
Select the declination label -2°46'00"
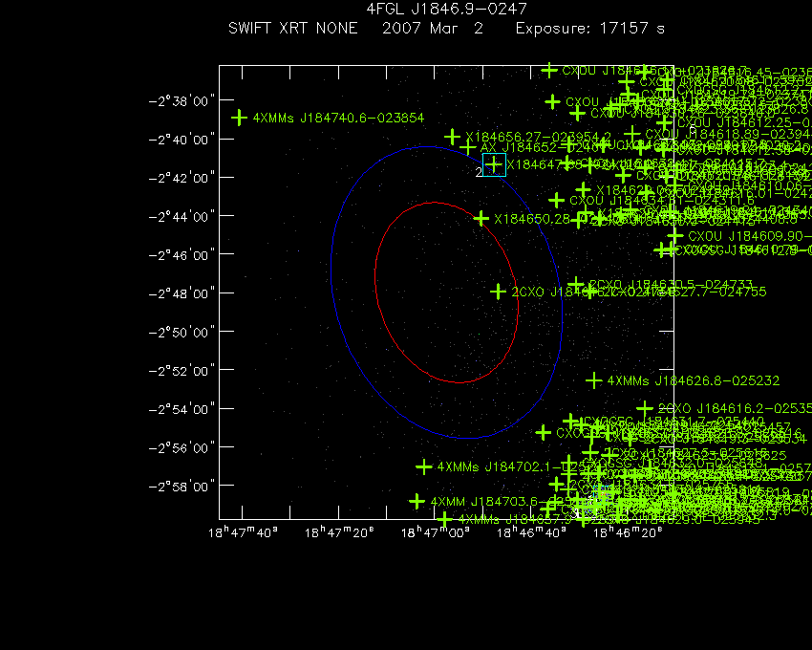point(182,255)
